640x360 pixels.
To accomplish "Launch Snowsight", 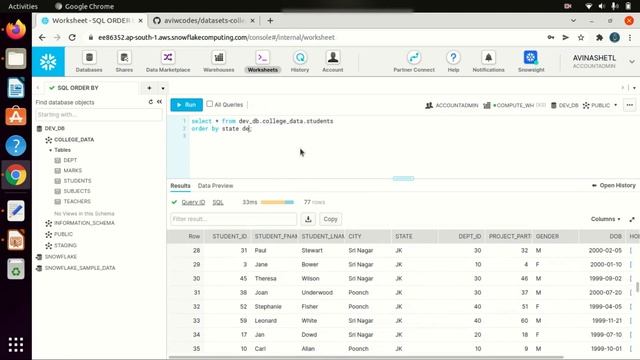I will click(531, 62).
